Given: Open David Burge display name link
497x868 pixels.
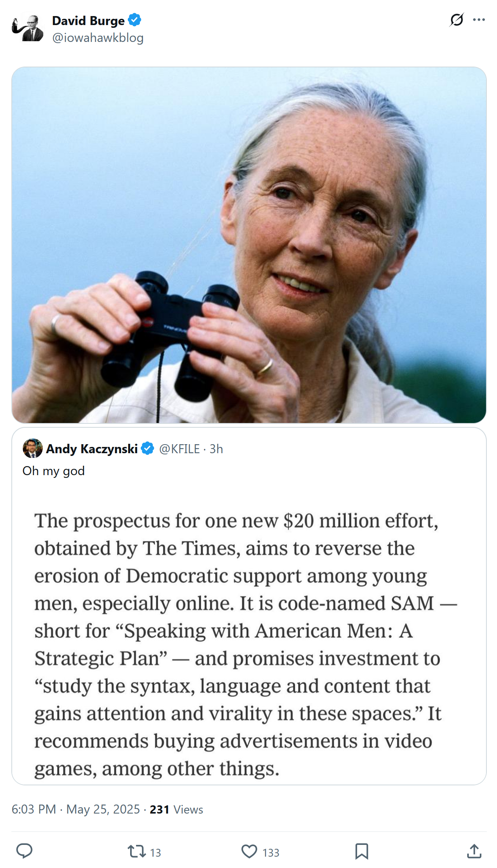Looking at the screenshot, I should tap(88, 20).
